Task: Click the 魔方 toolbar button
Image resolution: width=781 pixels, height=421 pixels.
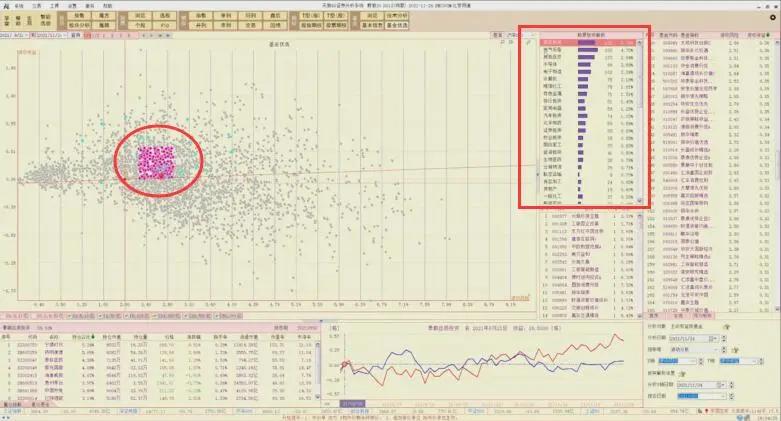Action: pyautogui.click(x=104, y=16)
